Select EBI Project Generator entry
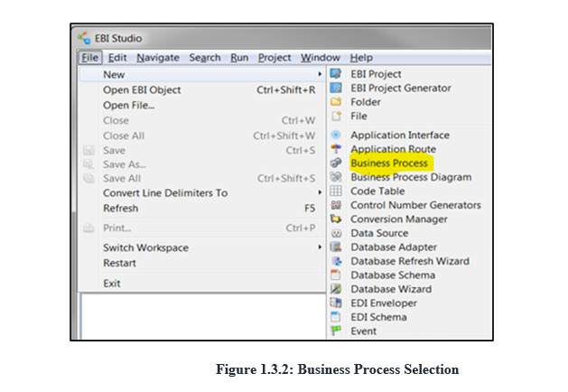 click(401, 88)
